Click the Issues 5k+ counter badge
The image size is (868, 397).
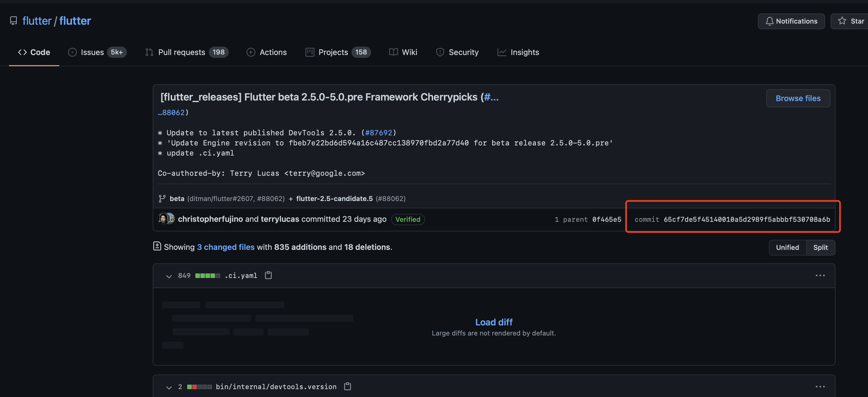point(117,52)
